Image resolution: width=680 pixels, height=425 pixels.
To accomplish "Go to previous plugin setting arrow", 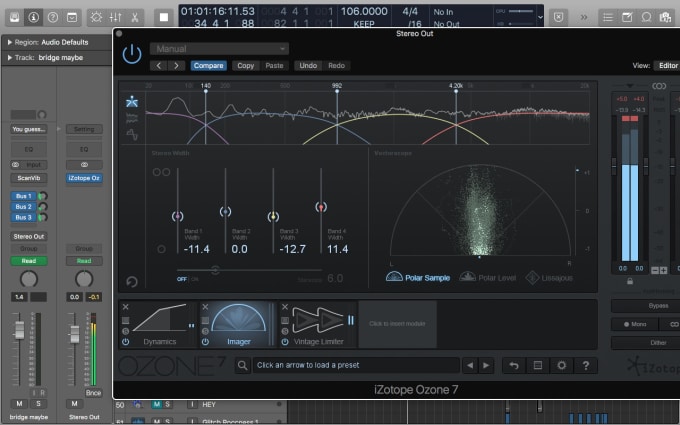I will (159, 65).
